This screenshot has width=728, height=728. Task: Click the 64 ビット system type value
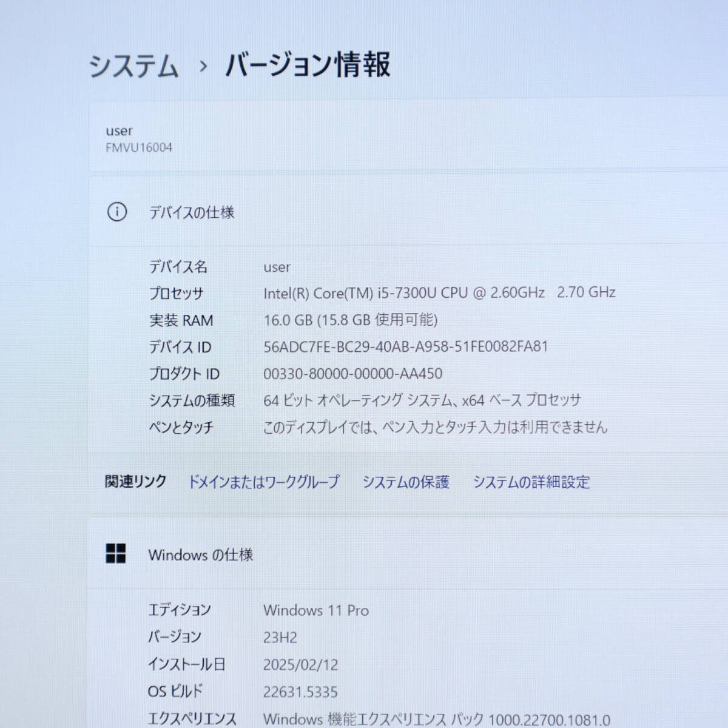tap(422, 400)
